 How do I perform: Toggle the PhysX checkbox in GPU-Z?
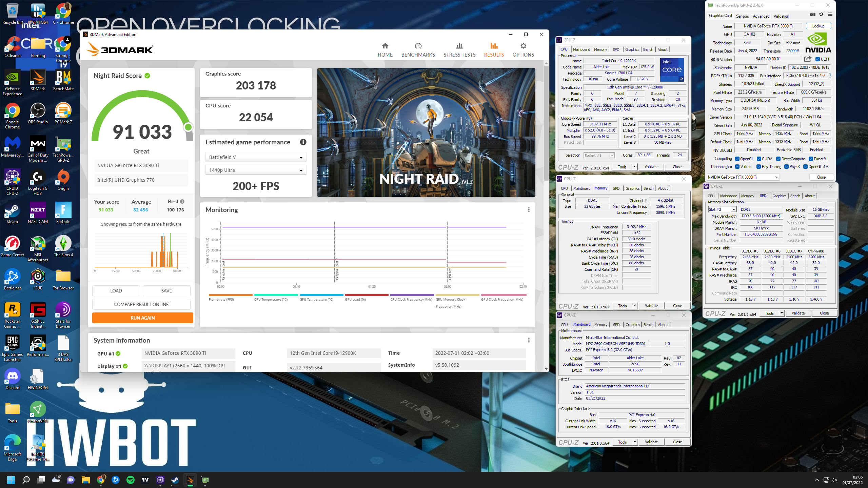click(x=787, y=166)
